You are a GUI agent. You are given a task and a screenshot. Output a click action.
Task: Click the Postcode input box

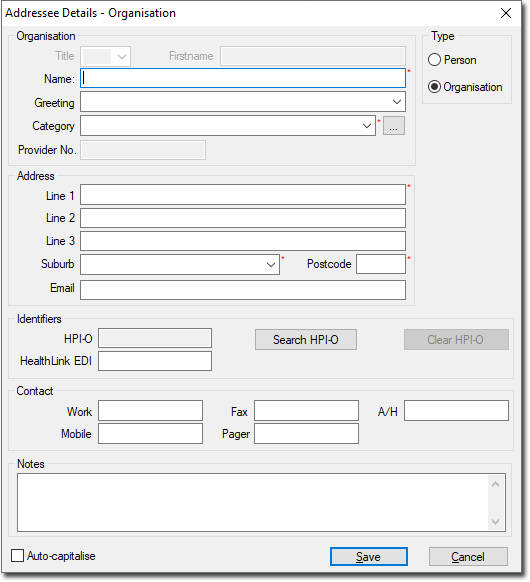pos(381,264)
